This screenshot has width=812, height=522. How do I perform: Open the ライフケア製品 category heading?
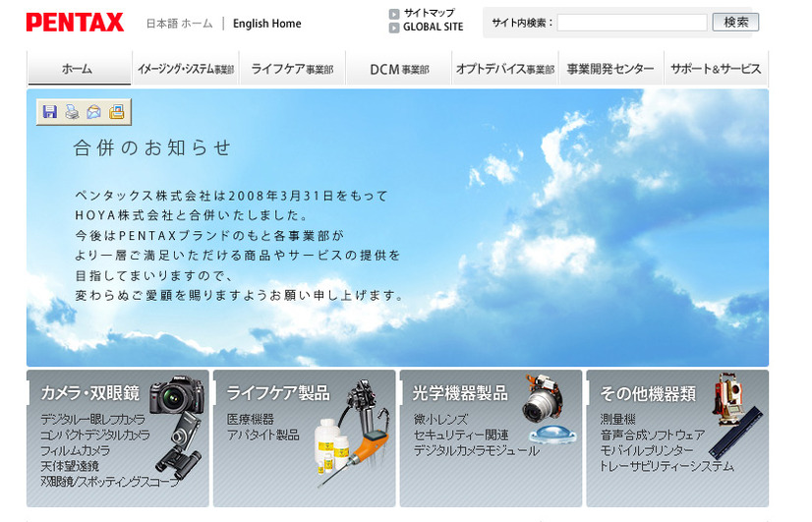278,393
